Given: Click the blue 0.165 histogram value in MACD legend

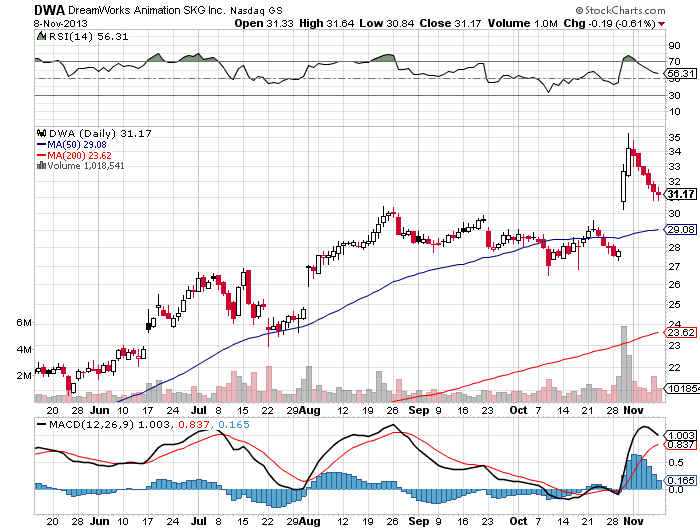Looking at the screenshot, I should 233,425.
